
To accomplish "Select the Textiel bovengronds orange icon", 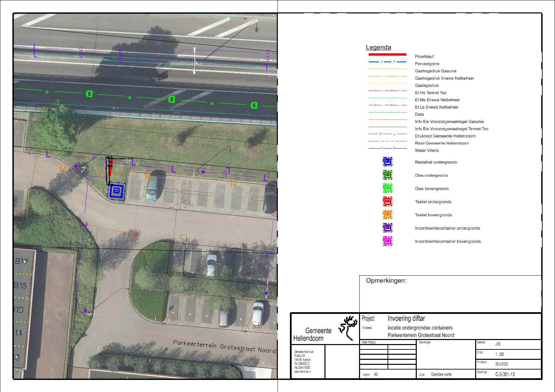I will click(x=387, y=215).
